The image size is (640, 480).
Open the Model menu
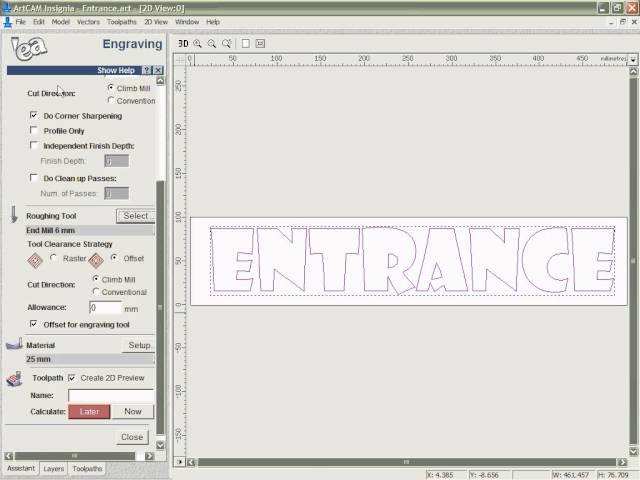(x=60, y=22)
